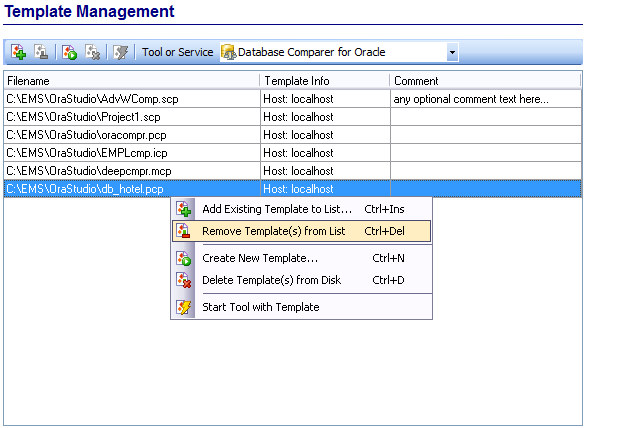Click the Create New Template toolbar icon
This screenshot has width=633, height=428.
69,52
